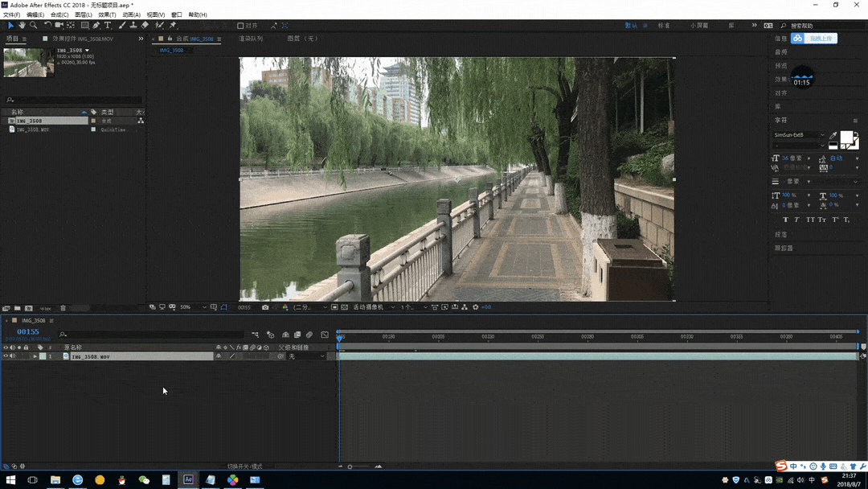The width and height of the screenshot is (868, 489).
Task: Open the 动画(A) menu
Action: (131, 15)
